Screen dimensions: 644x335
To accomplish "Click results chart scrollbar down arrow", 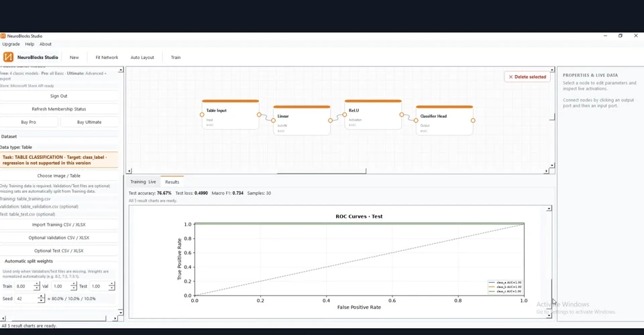I will pos(549,316).
